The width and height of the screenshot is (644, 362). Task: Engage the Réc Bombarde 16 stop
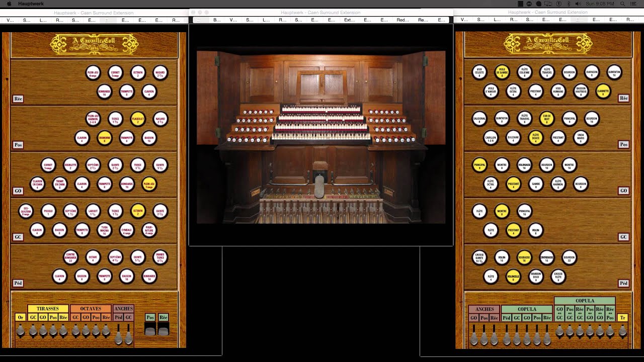coord(104,92)
